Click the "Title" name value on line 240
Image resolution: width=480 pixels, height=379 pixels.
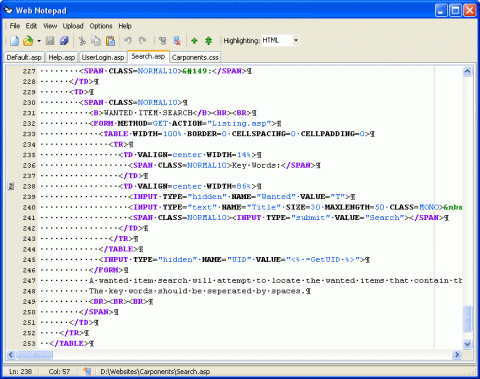coord(263,207)
